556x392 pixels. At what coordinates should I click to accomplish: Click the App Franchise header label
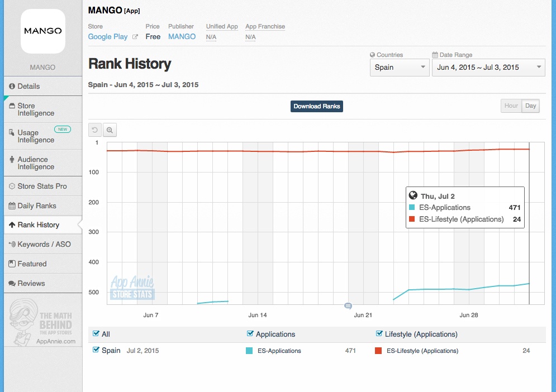click(x=265, y=27)
